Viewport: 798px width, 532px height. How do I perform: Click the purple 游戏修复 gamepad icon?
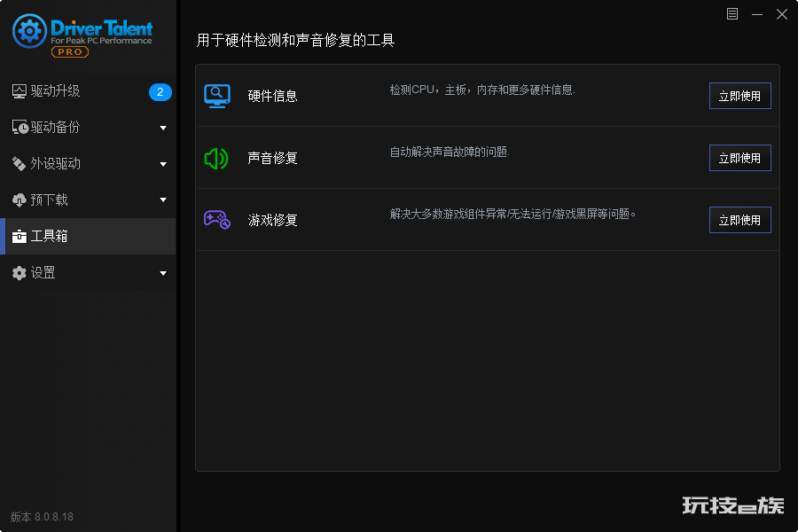click(x=217, y=220)
